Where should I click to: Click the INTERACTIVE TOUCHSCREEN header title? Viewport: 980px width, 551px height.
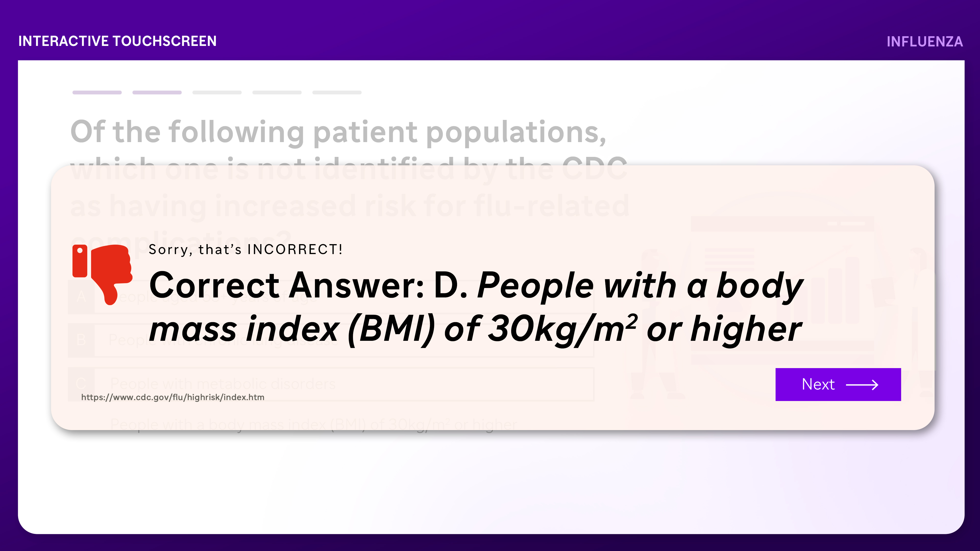[117, 41]
